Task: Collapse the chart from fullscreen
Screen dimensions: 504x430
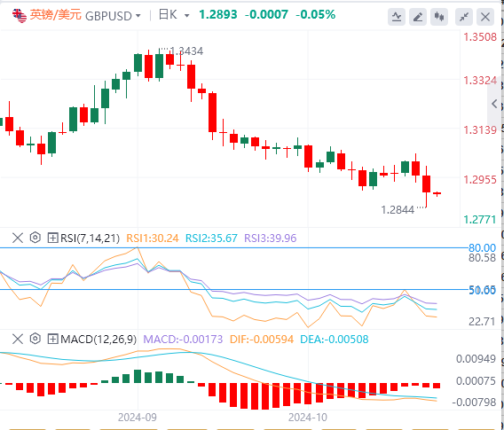Action: (464, 16)
